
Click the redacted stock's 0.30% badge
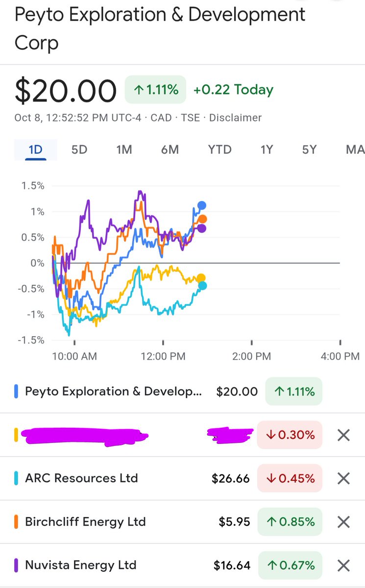point(290,435)
